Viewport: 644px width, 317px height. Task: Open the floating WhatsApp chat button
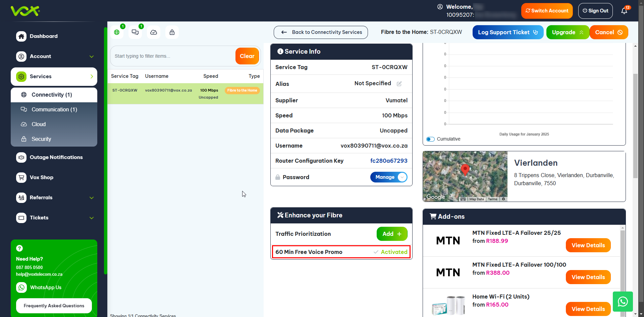(x=623, y=302)
